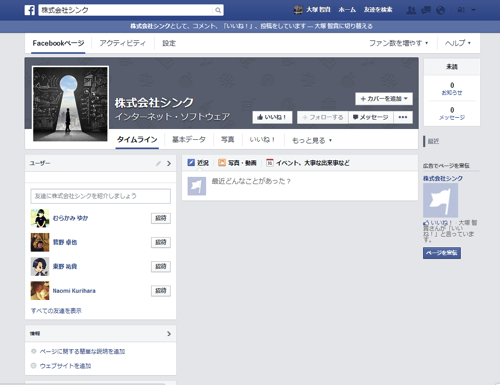Open the notifications globe icon
This screenshot has height=385, width=500.
(x=441, y=10)
